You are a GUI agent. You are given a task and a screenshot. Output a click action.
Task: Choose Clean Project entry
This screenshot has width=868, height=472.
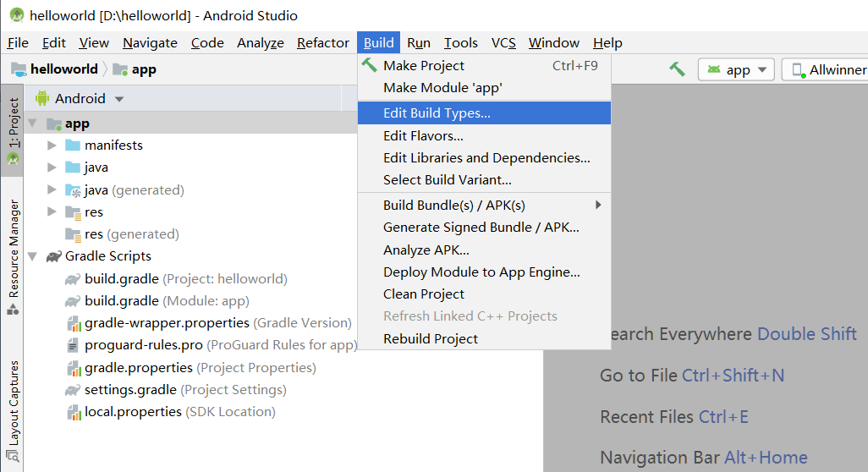[485, 294]
